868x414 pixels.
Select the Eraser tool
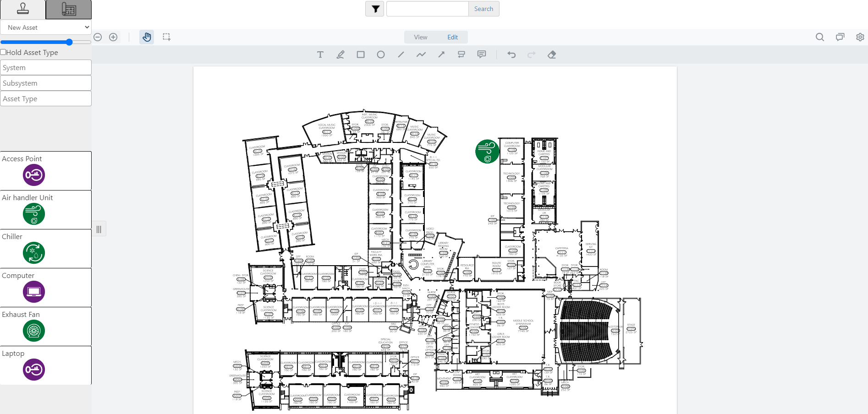[552, 54]
